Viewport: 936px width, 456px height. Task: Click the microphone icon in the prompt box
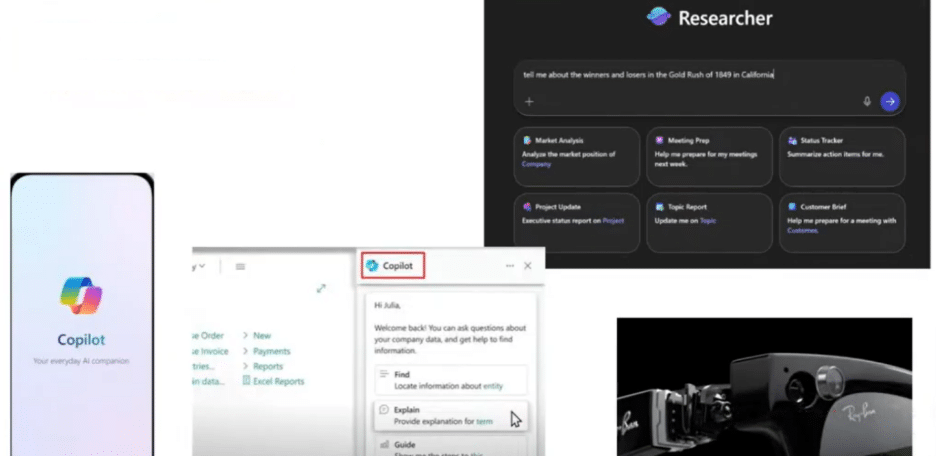pyautogui.click(x=867, y=101)
